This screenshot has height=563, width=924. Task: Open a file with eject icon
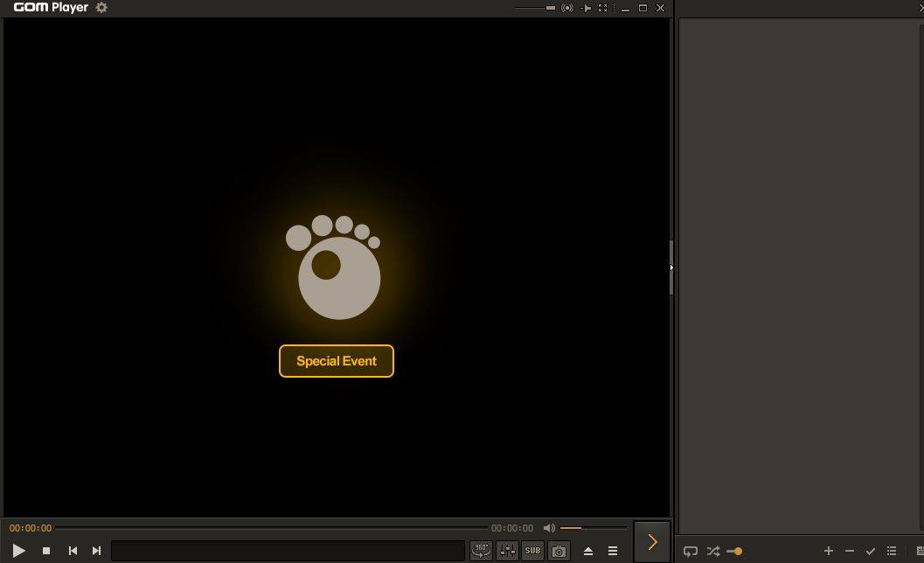tap(588, 551)
